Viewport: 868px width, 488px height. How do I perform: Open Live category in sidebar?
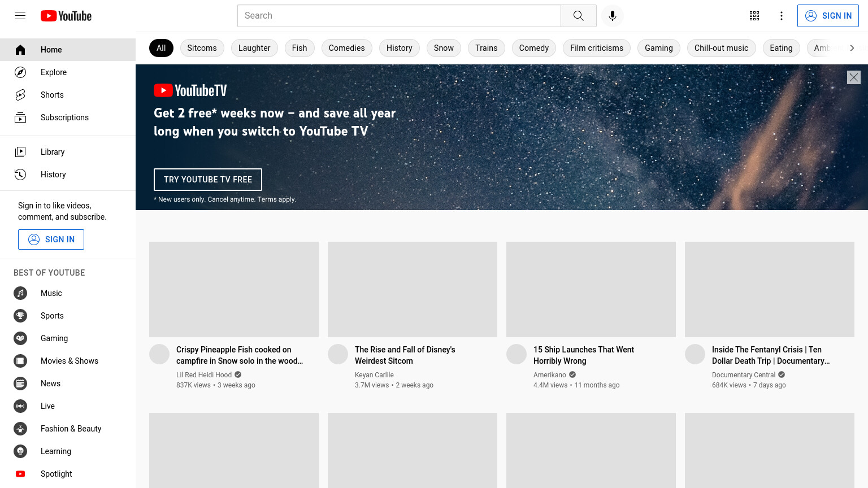coord(68,406)
